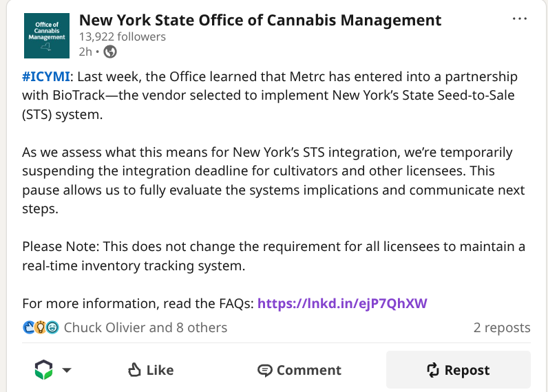The image size is (548, 392).
Task: Open New York State Office of Cannabis Management page
Action: coord(260,20)
